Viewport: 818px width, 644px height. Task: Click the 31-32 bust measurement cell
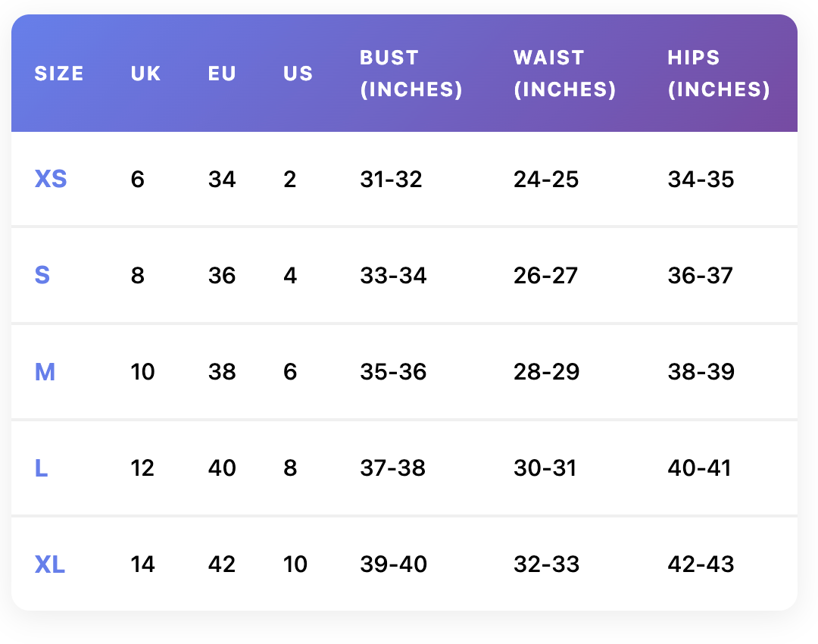[391, 180]
